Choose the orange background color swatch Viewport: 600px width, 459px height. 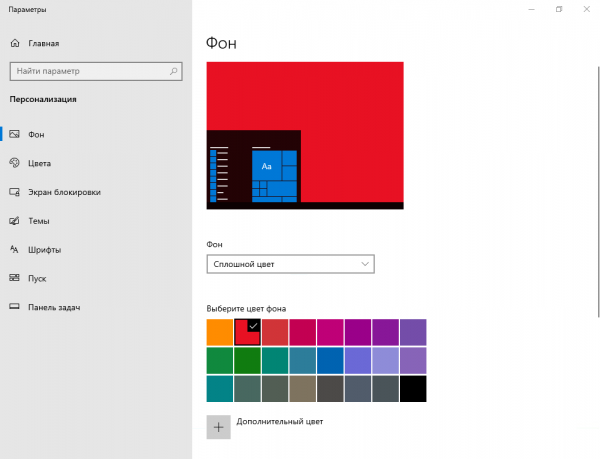point(219,332)
